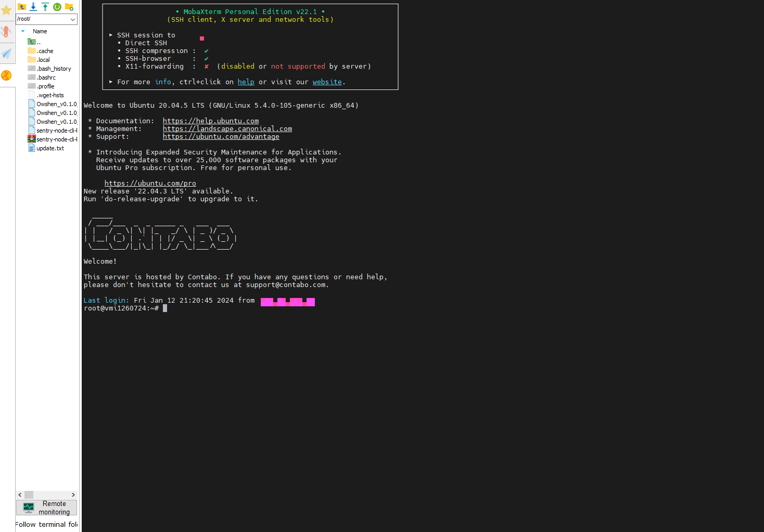Click the 'Last login:' terminal text

coord(107,301)
